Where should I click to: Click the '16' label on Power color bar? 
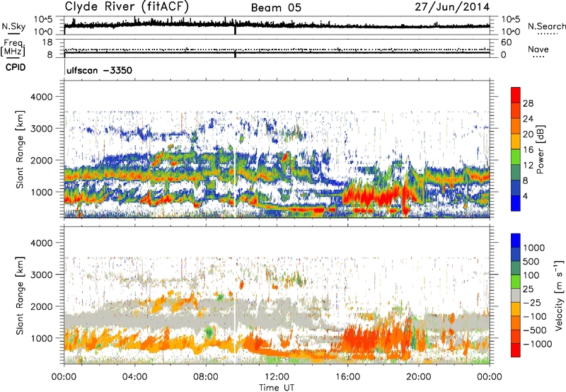528,150
